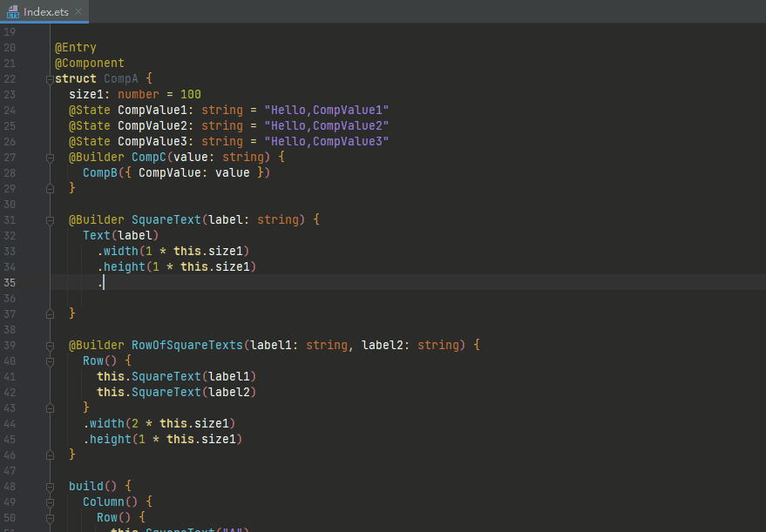Click the CompA struct name
This screenshot has height=532, width=766.
120,78
